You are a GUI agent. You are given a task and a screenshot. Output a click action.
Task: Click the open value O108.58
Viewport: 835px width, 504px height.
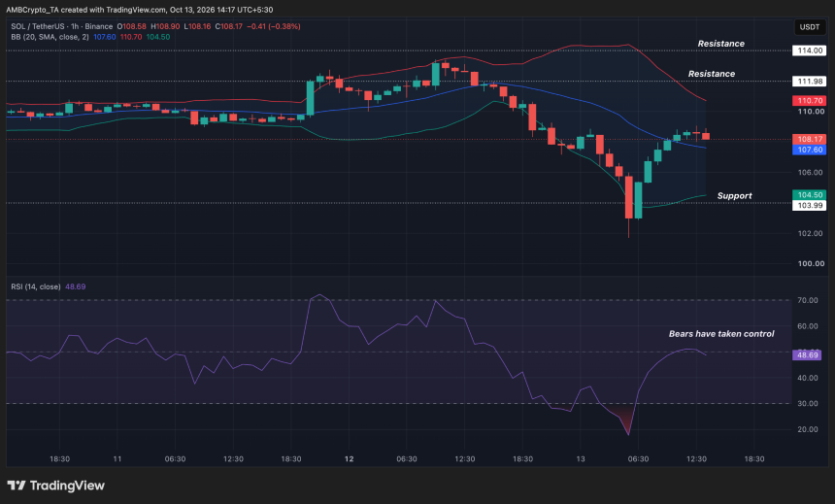(131, 26)
